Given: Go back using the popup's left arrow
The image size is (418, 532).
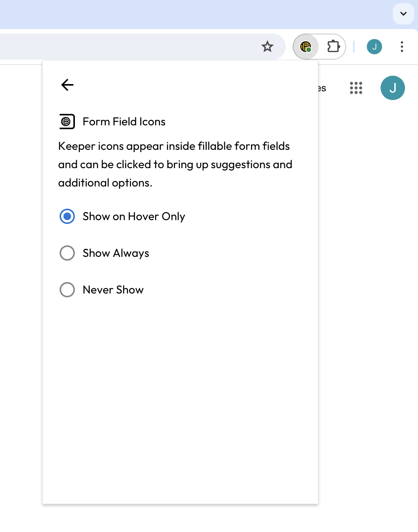Looking at the screenshot, I should 67,85.
